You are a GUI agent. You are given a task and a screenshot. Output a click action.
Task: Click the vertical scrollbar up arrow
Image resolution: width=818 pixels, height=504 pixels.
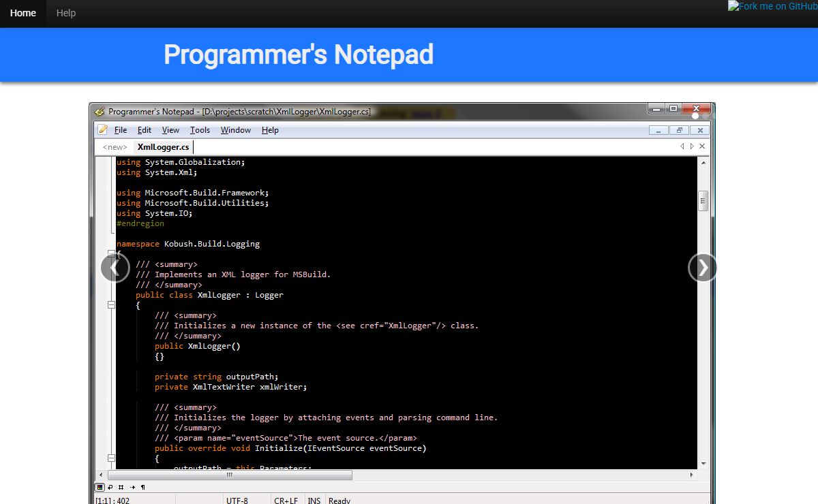point(703,162)
